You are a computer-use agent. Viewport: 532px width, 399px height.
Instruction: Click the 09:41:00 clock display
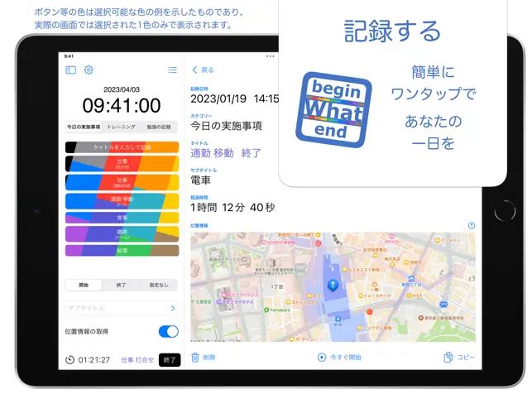122,105
